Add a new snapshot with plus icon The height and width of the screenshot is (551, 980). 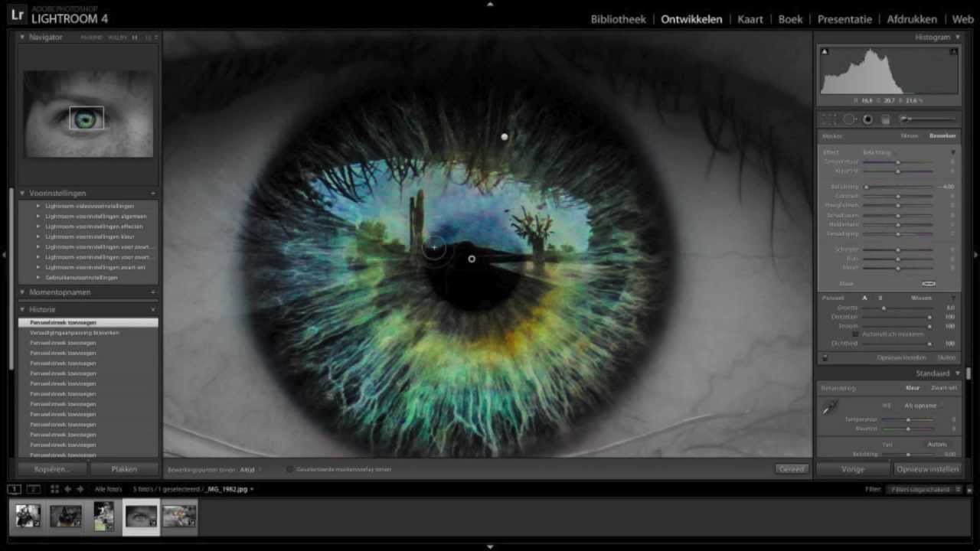[153, 292]
